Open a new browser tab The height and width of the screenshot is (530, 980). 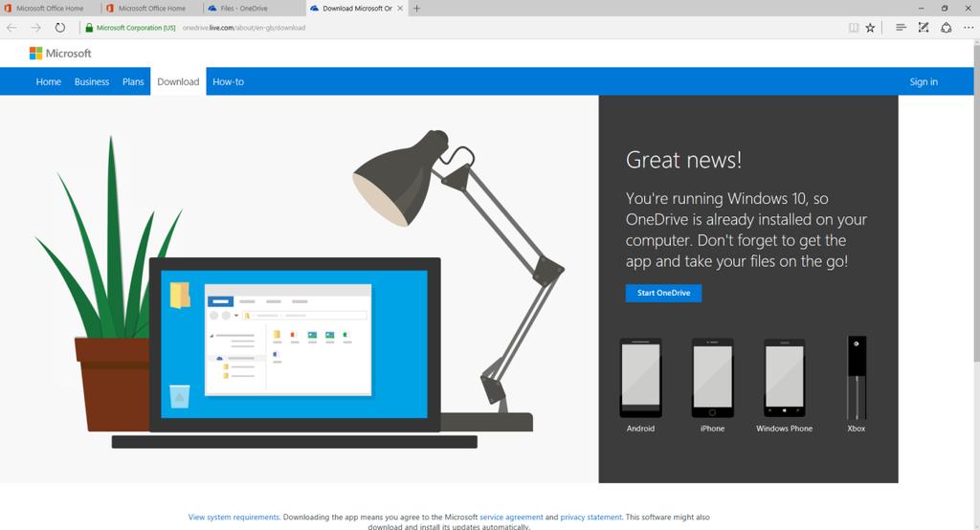click(x=417, y=8)
